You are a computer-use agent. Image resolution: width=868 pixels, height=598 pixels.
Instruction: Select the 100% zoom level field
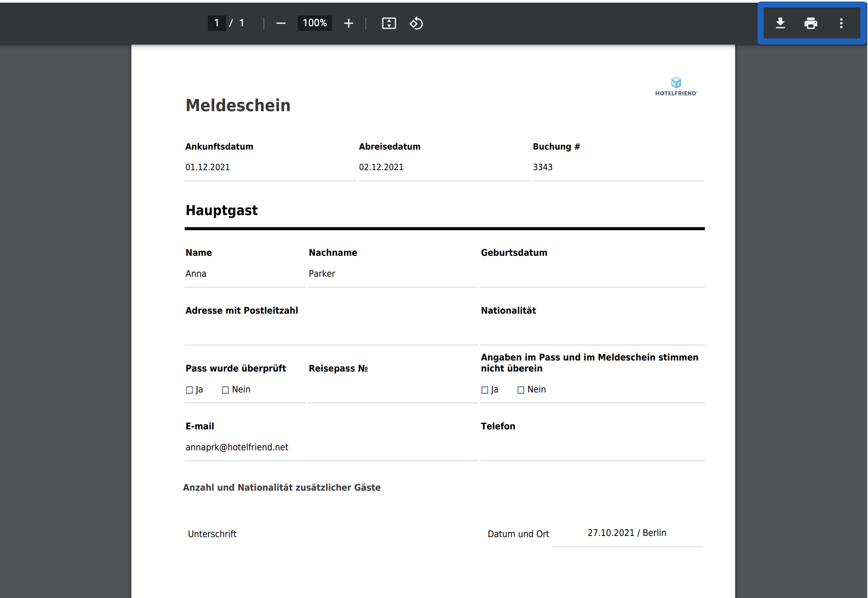point(314,23)
